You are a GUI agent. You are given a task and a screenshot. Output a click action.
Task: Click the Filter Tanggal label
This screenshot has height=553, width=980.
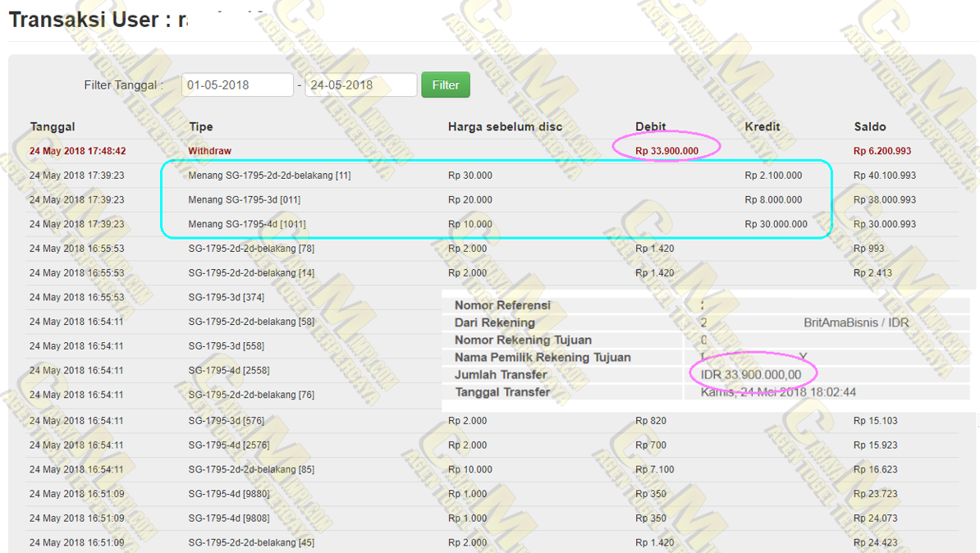[x=123, y=85]
